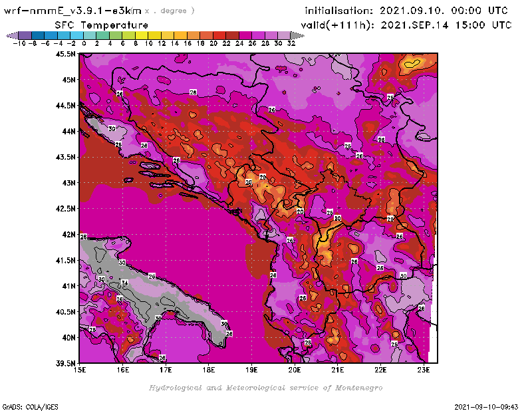
Task: Select the '18E' longitude label
Action: pyautogui.click(x=209, y=370)
